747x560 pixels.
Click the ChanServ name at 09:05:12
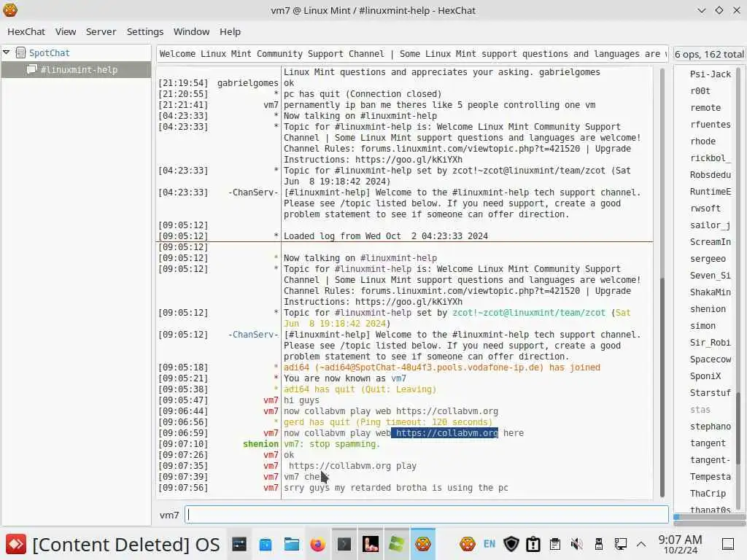tap(253, 334)
